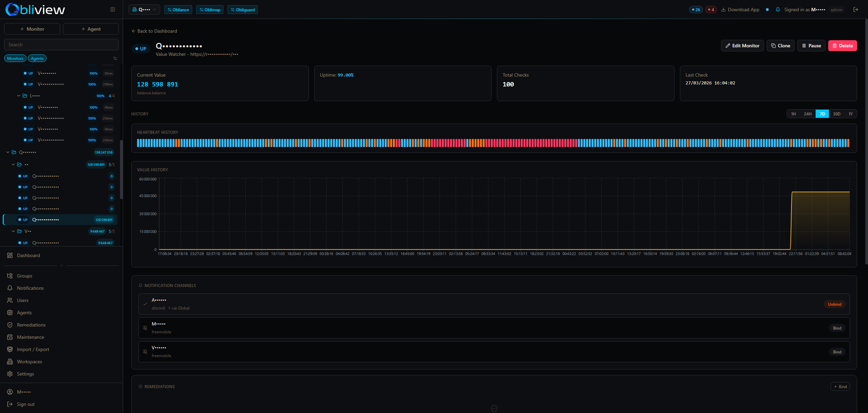The height and width of the screenshot is (413, 868).
Task: Click the Import / Export cube icon
Action: (x=10, y=349)
